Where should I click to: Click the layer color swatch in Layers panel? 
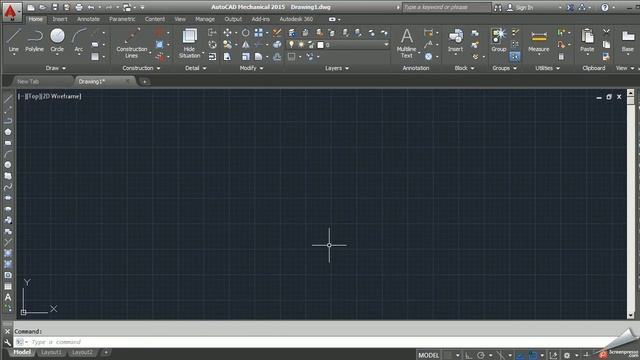320,45
